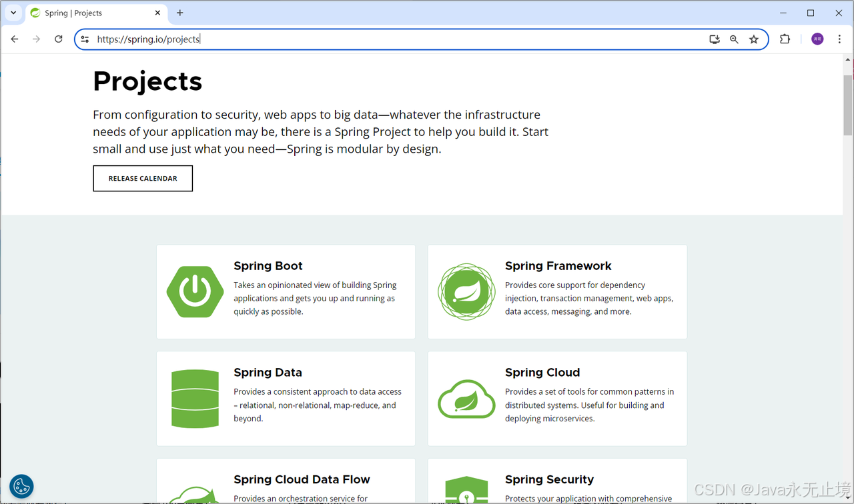This screenshot has width=854, height=504.
Task: Open the Spring Framework project title
Action: tap(558, 266)
